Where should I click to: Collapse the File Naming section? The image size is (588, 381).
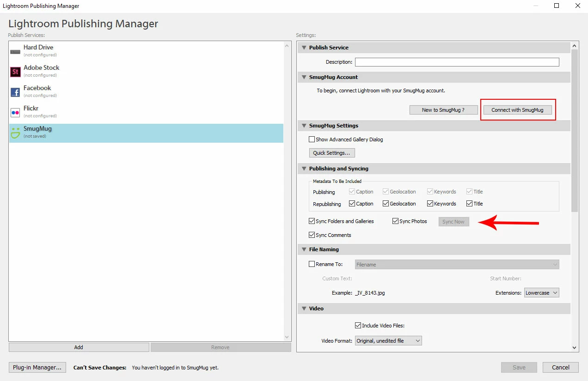304,249
